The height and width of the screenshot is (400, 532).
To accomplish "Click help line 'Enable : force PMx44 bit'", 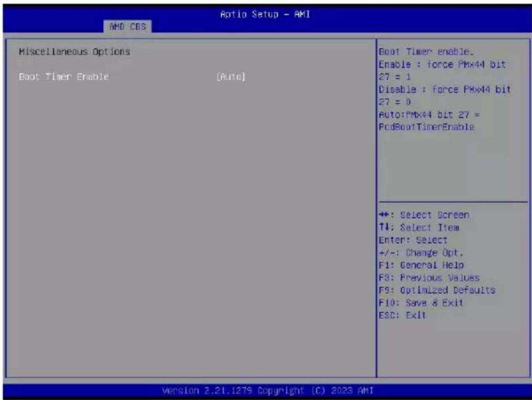I will 442,65.
